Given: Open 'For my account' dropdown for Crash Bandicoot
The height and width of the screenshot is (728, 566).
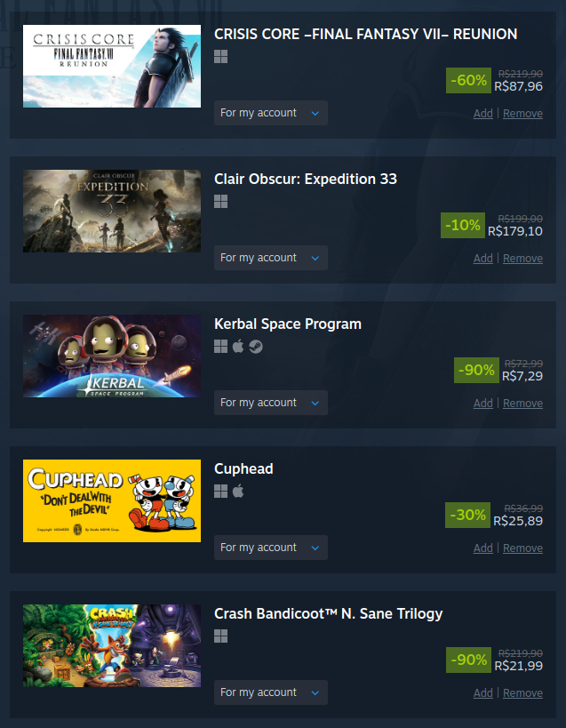Looking at the screenshot, I should tap(271, 692).
